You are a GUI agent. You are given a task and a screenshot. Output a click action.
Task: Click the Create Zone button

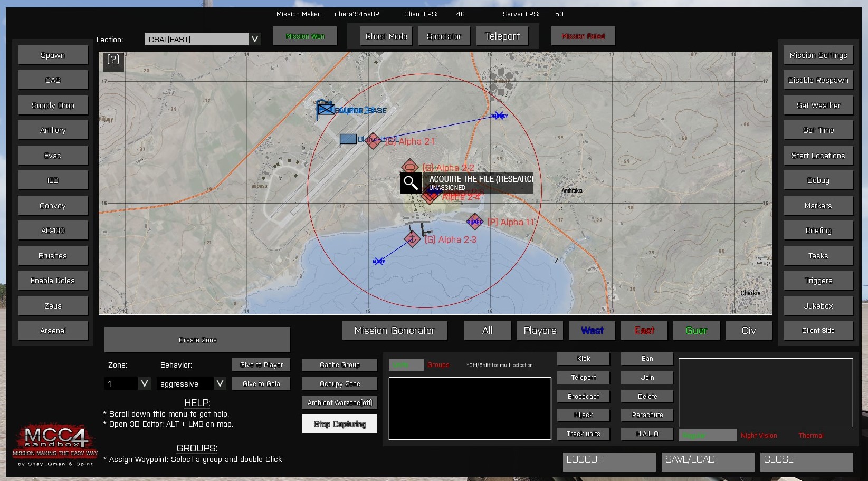click(x=197, y=340)
